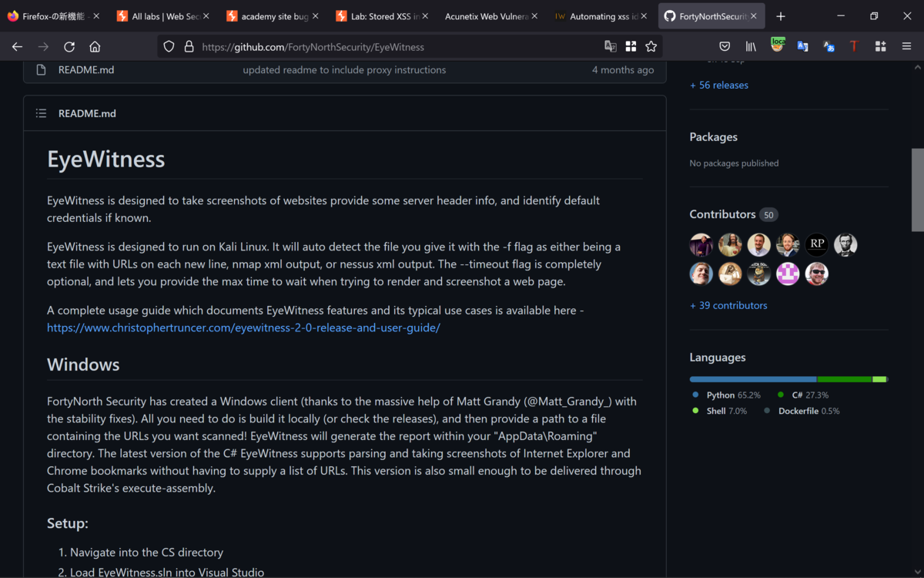Open the tracking protection shield icon
This screenshot has height=578, width=924.
169,46
